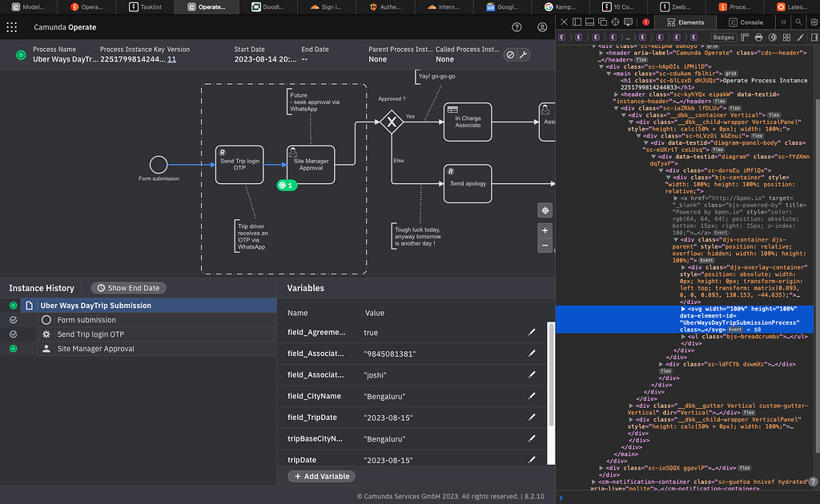820x504 pixels.
Task: Cancel the process instance using the prohibition icon
Action: coord(508,56)
